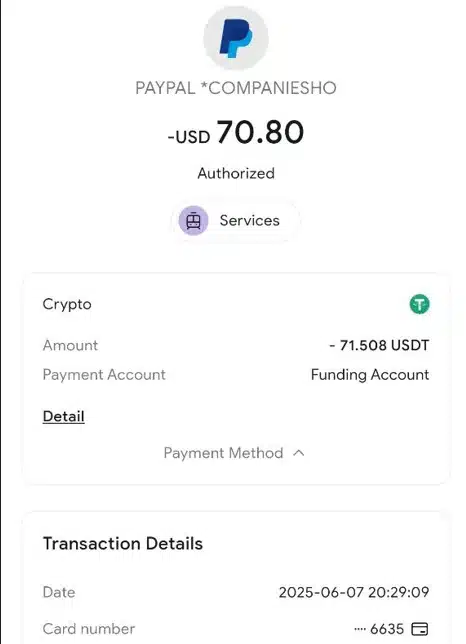This screenshot has height=644, width=466.
Task: Select the 2025-06-07 20:29:09 date value
Action: (x=354, y=592)
